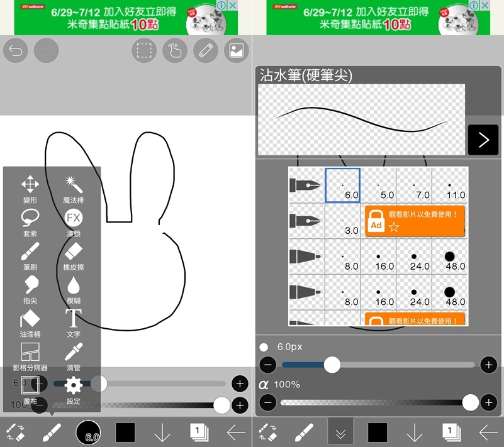This screenshot has height=447, width=504.
Task: Open the 畫布 canvas tool
Action: [30, 390]
